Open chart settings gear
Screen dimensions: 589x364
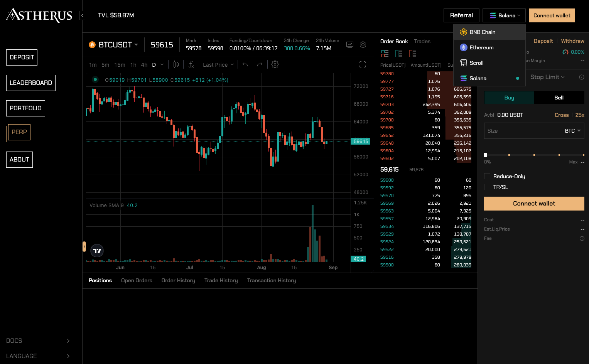[275, 64]
